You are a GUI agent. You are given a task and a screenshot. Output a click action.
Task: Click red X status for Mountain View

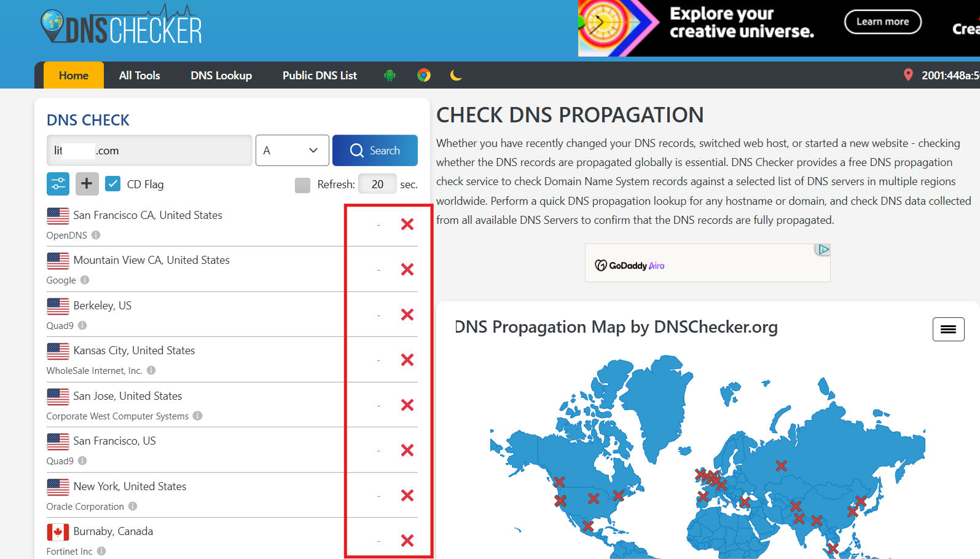click(x=407, y=269)
